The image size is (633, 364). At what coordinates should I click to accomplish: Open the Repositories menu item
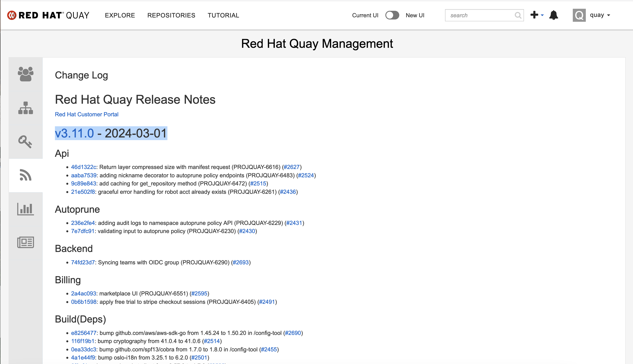tap(171, 15)
